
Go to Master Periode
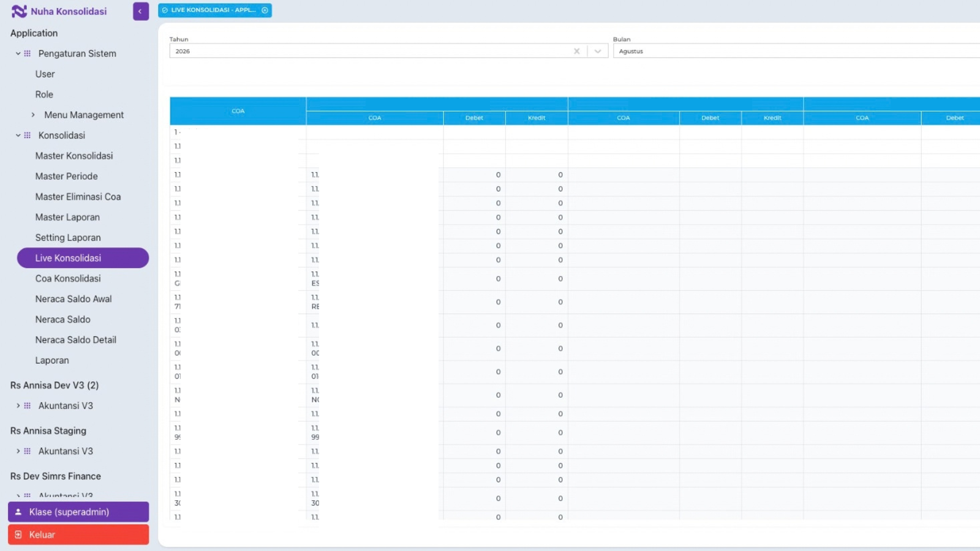(x=66, y=176)
